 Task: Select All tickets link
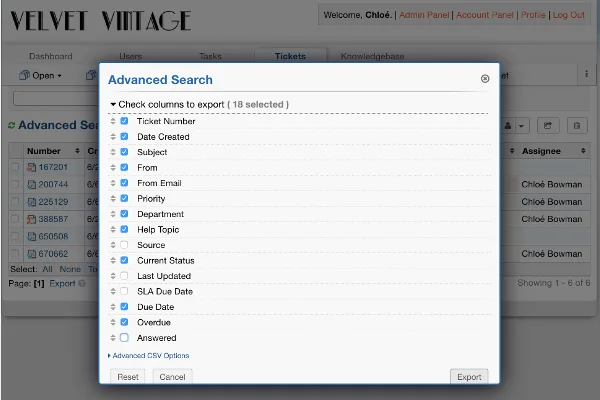(47, 269)
